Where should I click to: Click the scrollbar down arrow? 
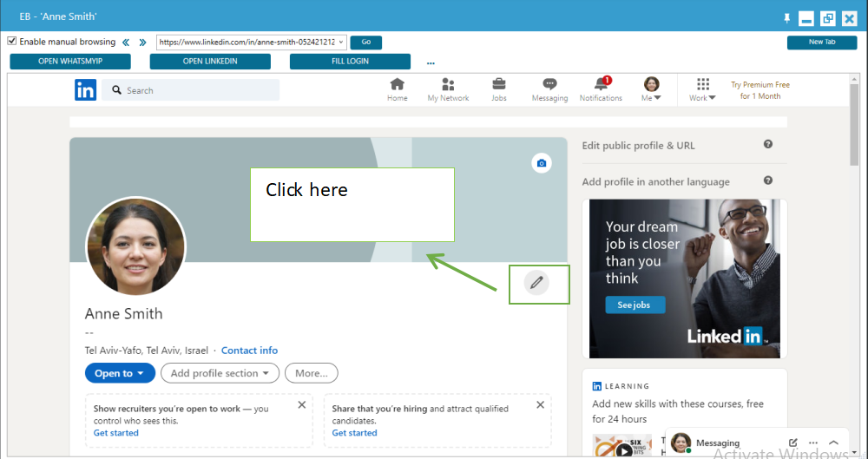coord(855,452)
